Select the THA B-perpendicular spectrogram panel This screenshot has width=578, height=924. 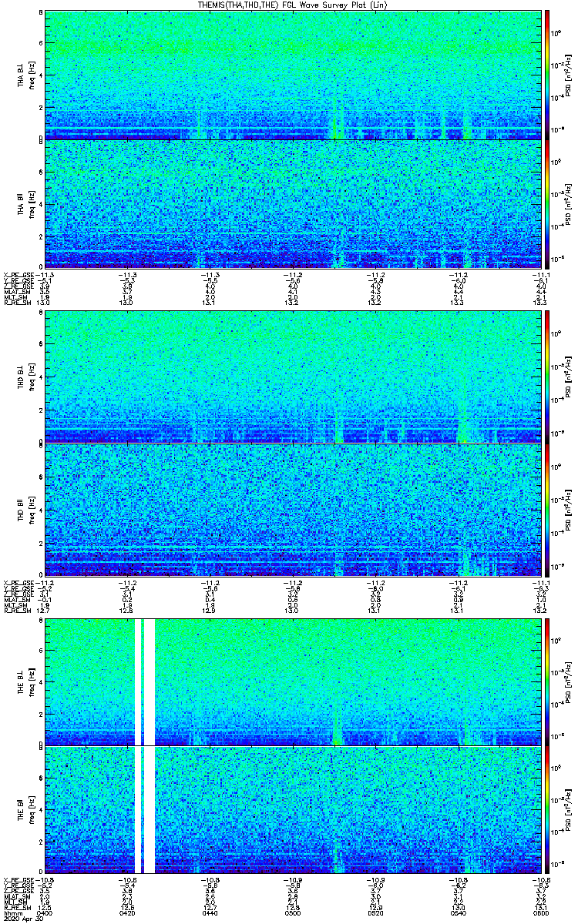pos(292,75)
